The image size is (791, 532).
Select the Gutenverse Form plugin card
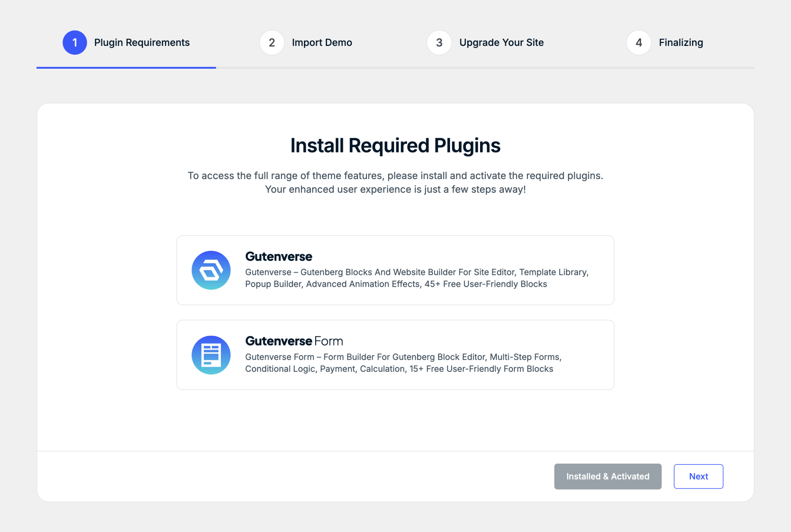click(395, 354)
